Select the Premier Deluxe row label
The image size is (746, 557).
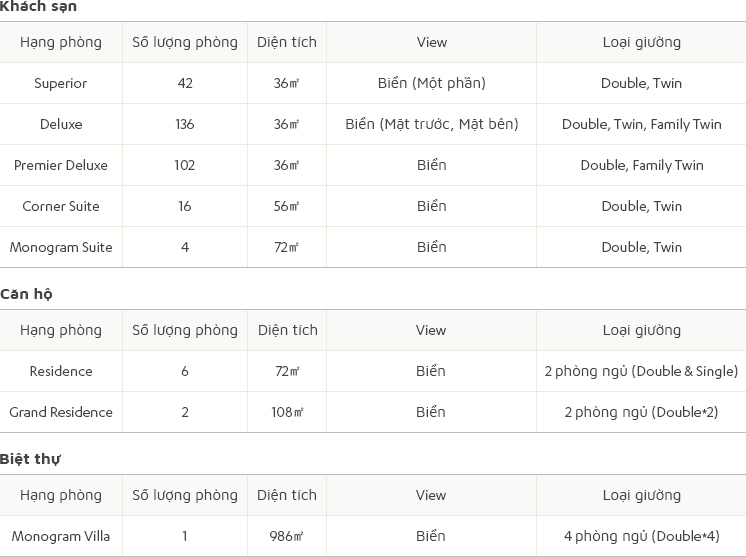tap(61, 165)
